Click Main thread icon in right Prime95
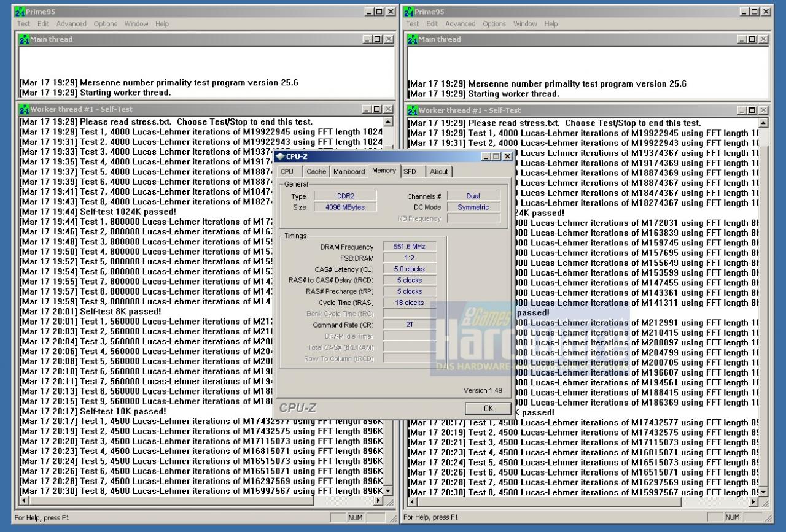 [x=412, y=39]
